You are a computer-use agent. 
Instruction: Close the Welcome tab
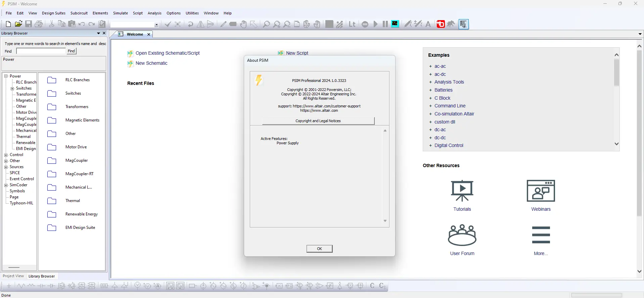[149, 34]
